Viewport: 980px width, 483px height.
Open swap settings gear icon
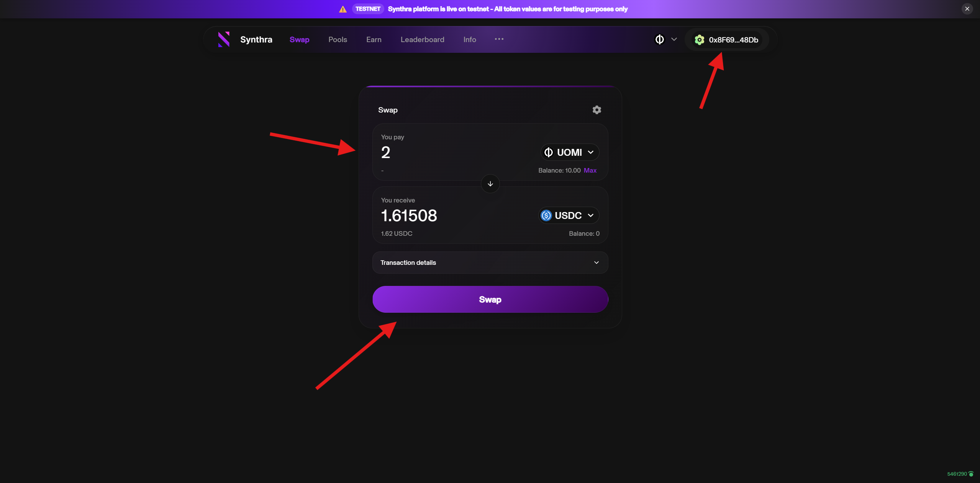tap(597, 110)
